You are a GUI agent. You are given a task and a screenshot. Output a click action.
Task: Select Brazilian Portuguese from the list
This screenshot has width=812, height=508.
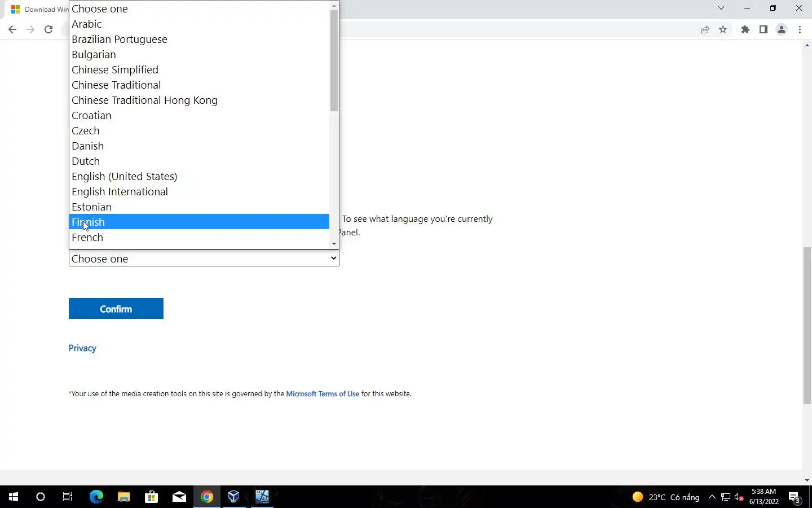click(199, 39)
